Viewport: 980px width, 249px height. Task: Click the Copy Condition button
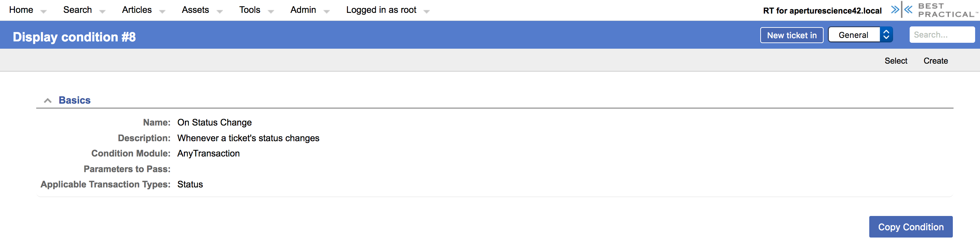pos(910,227)
